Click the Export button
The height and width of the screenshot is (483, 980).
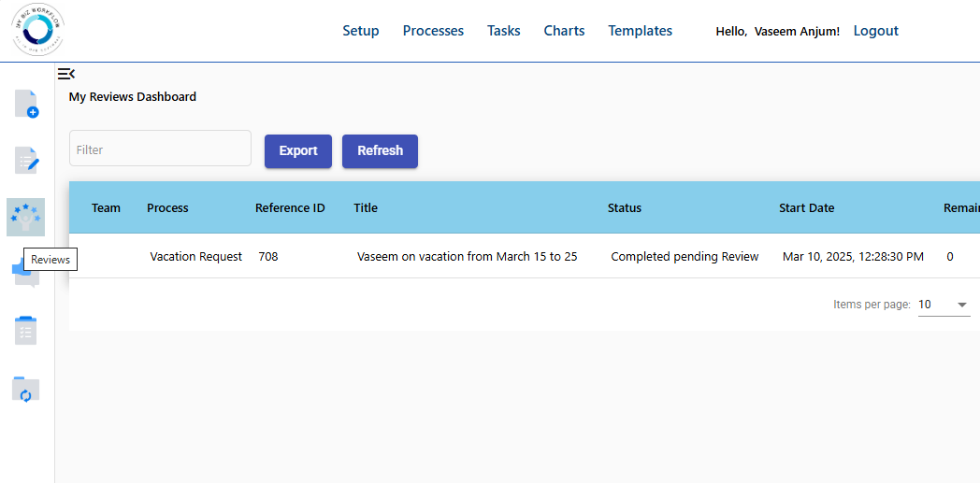(298, 151)
